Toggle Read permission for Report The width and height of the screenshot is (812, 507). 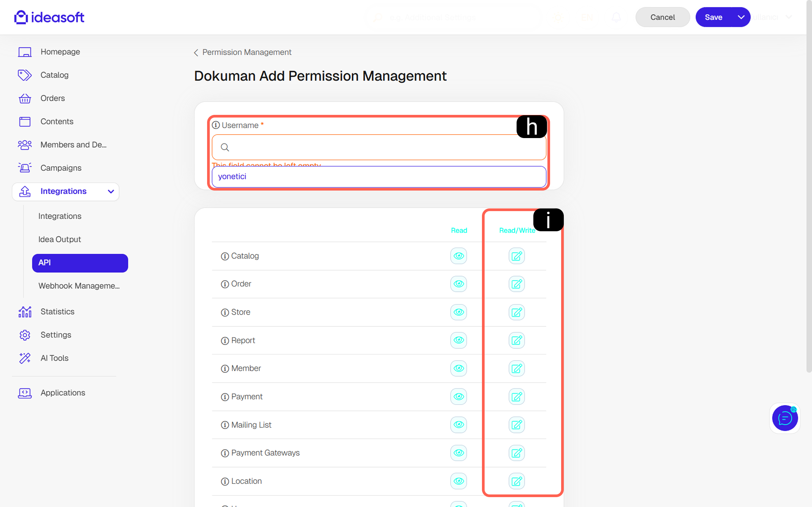coord(459,340)
